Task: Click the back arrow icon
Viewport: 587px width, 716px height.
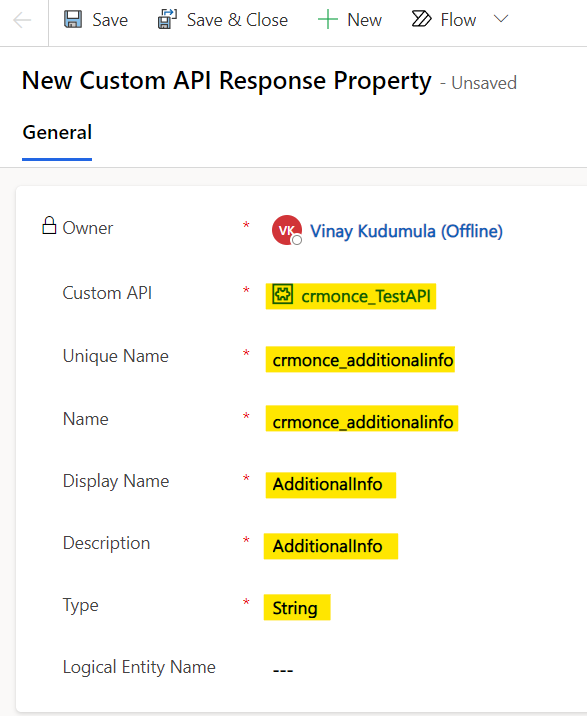Action: tap(22, 20)
